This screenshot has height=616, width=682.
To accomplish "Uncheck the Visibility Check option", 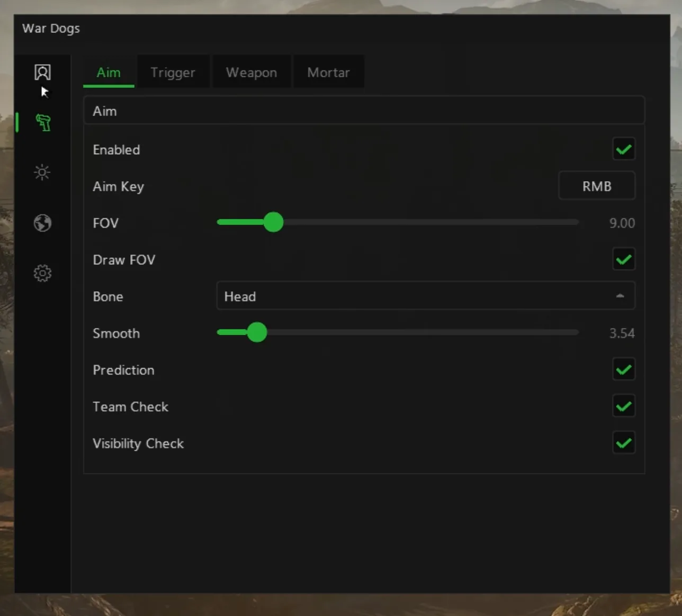I will 624,443.
